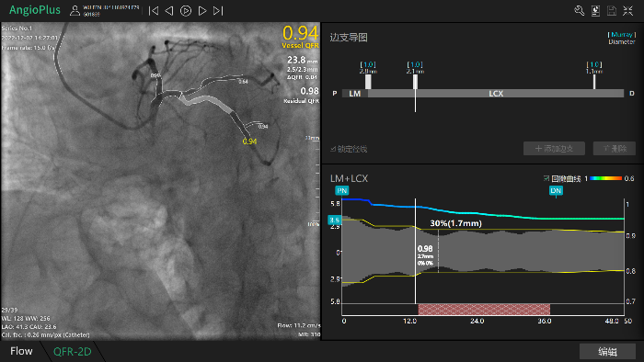Select the DN distal marker
Viewport: 644px width, 362px height.
point(556,190)
